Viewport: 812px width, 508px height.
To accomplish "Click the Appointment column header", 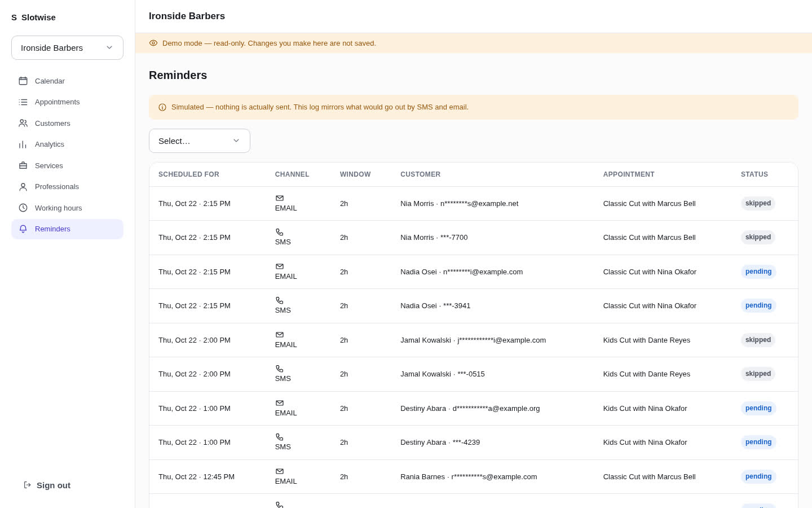I will click(x=629, y=174).
